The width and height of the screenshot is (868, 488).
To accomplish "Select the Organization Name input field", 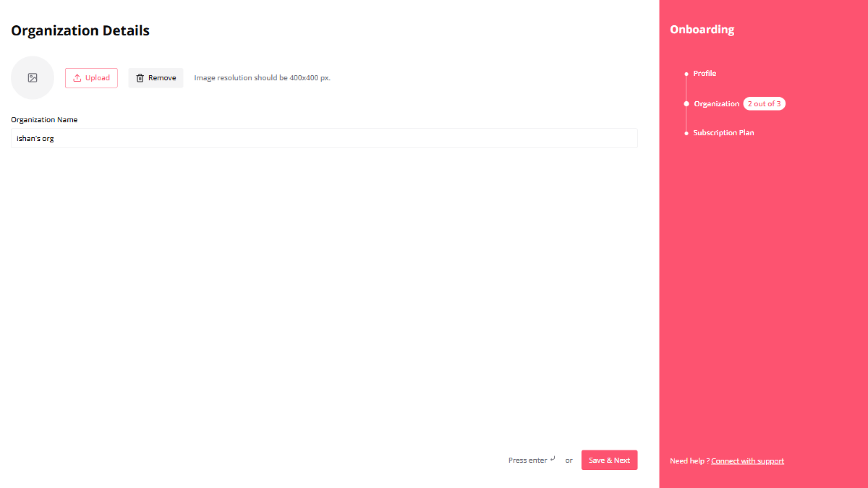I will coord(324,138).
